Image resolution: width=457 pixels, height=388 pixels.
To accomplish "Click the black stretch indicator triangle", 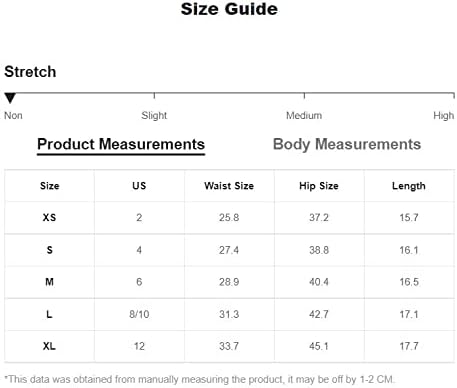I will click(10, 98).
